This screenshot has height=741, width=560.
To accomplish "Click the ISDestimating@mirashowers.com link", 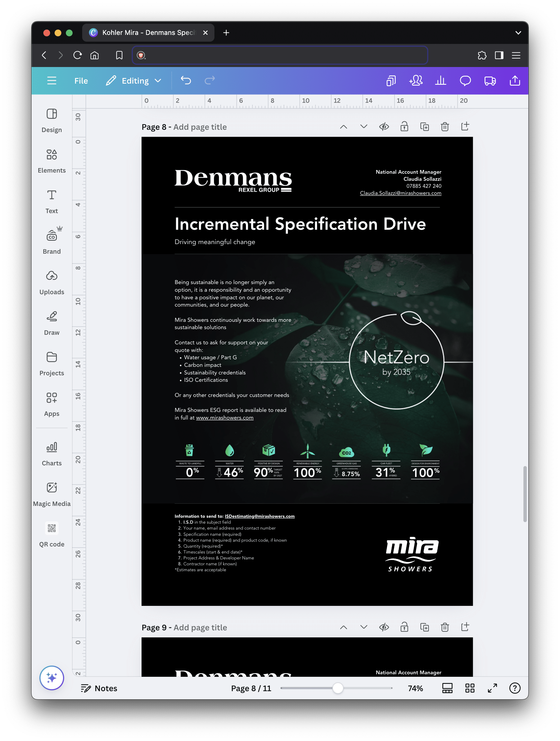I will [x=259, y=516].
